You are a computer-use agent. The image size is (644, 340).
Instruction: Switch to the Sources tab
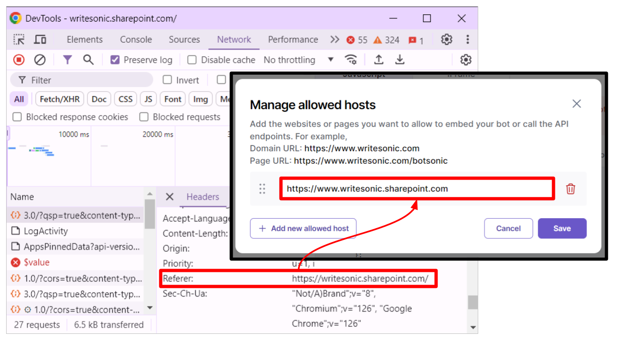pos(184,39)
